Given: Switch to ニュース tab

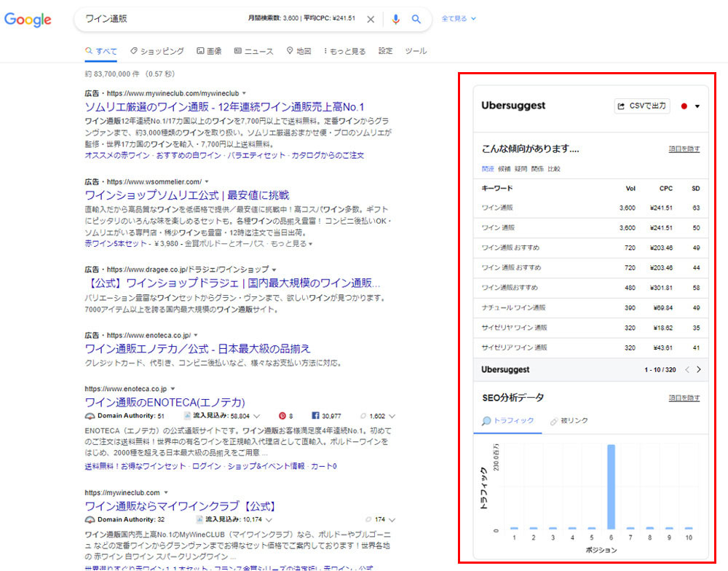Looking at the screenshot, I should (x=254, y=51).
